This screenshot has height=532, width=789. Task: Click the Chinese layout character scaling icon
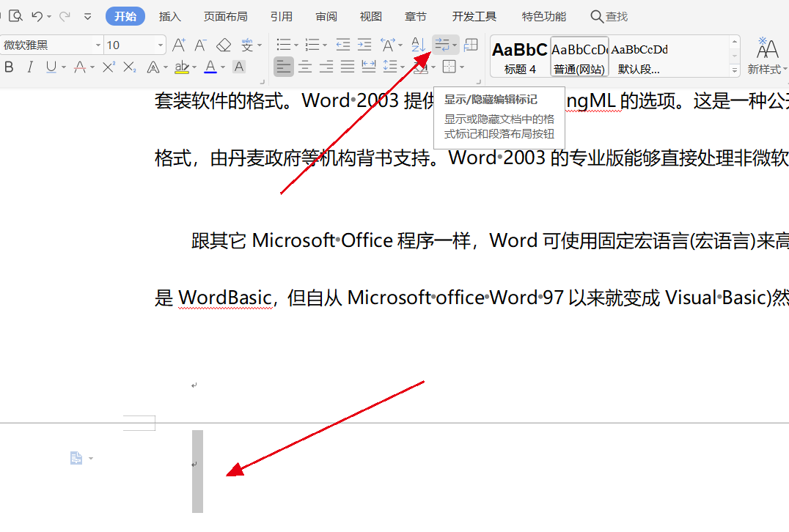(x=387, y=45)
